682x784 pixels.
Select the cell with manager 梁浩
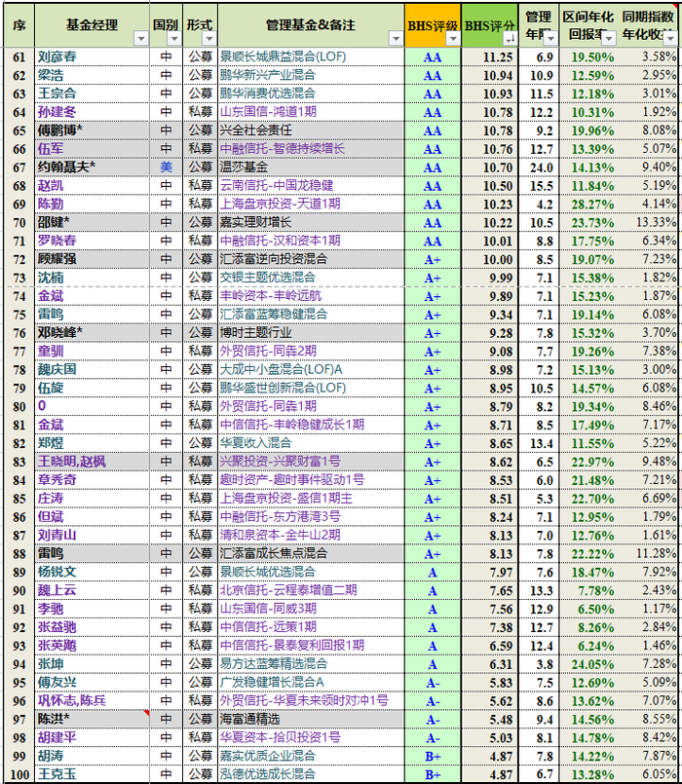tap(92, 76)
